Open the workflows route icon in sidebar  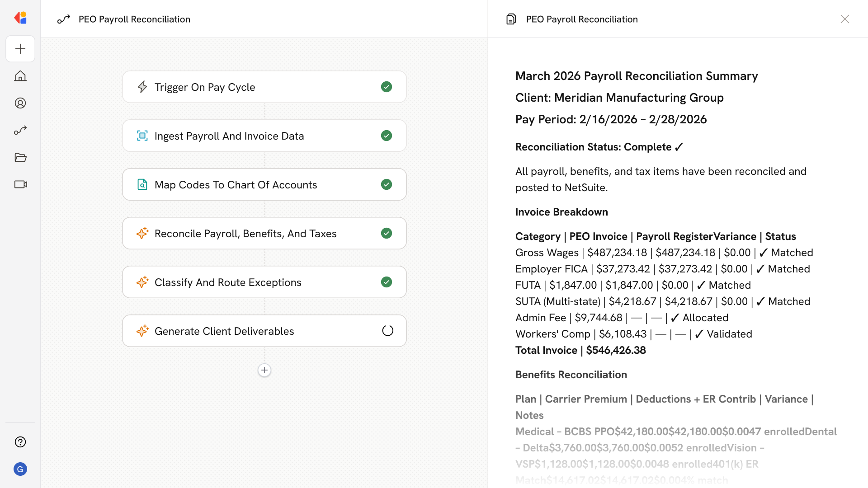20,130
